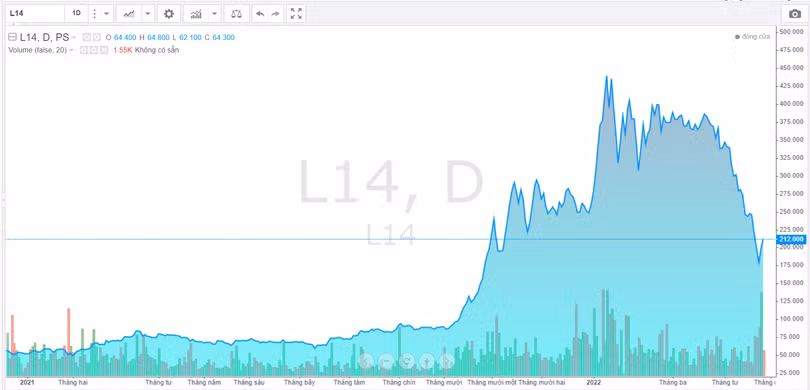The height and width of the screenshot is (390, 810).
Task: Expand the chart style dropdown arrow
Action: [x=148, y=13]
